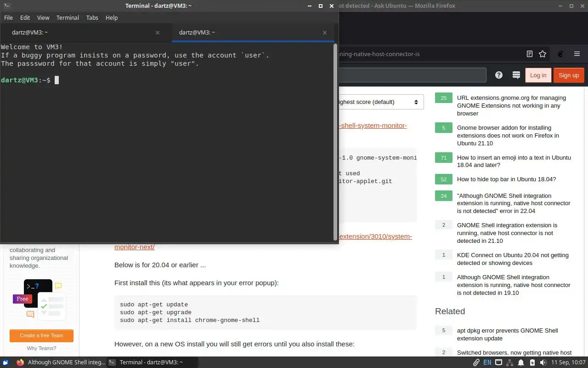The width and height of the screenshot is (588, 368).
Task: Open notifications bell in the system tray
Action: 520,362
